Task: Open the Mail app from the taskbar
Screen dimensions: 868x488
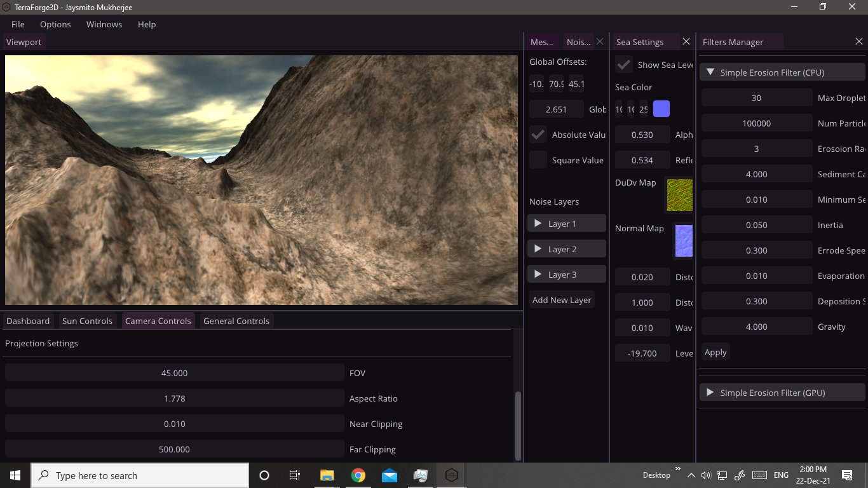Action: click(x=390, y=475)
